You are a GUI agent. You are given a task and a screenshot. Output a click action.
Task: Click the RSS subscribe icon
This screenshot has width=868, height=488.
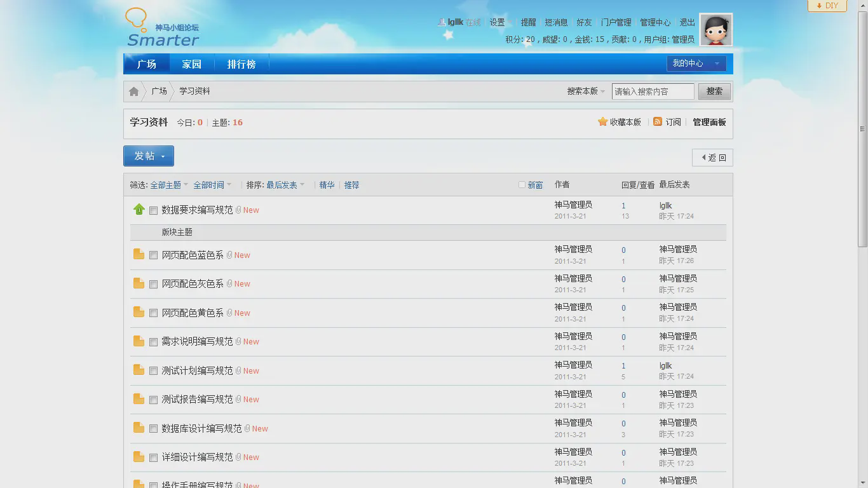[658, 122]
